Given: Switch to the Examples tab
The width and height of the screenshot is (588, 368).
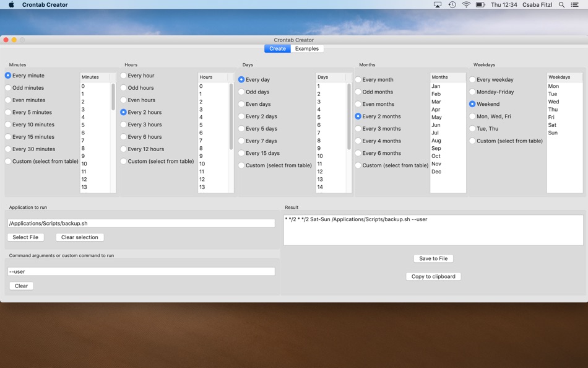Looking at the screenshot, I should pos(307,48).
